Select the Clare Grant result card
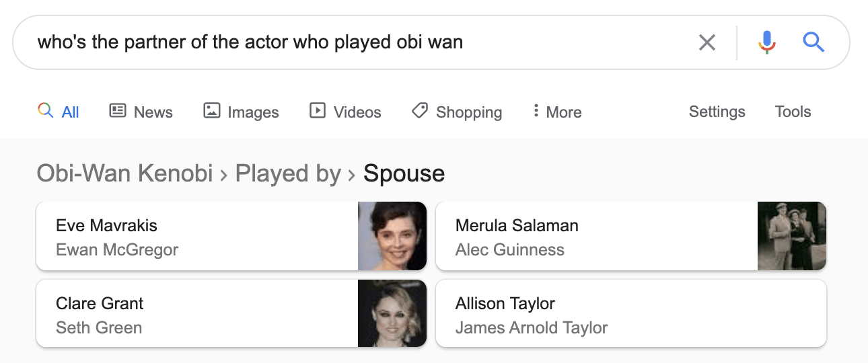 pyautogui.click(x=195, y=314)
